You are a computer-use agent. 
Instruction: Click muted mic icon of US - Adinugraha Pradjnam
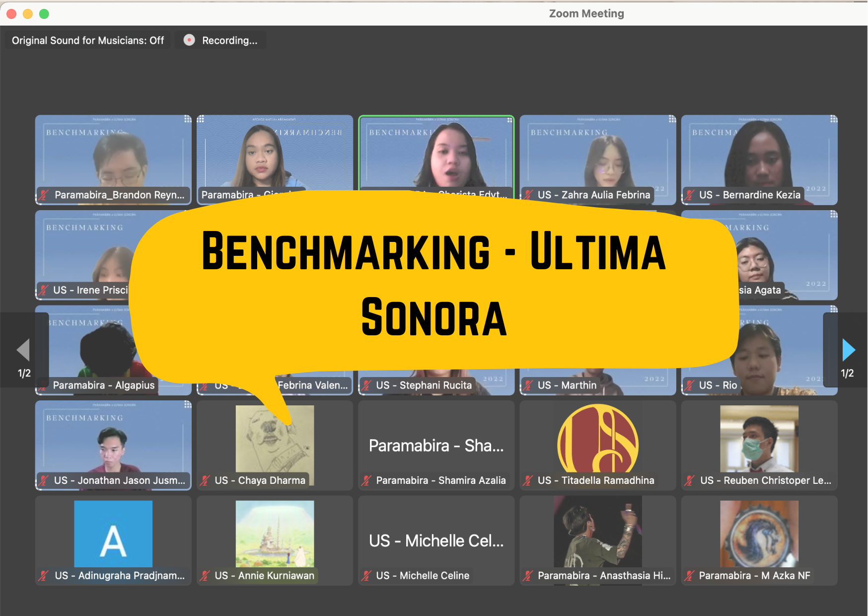coord(44,576)
